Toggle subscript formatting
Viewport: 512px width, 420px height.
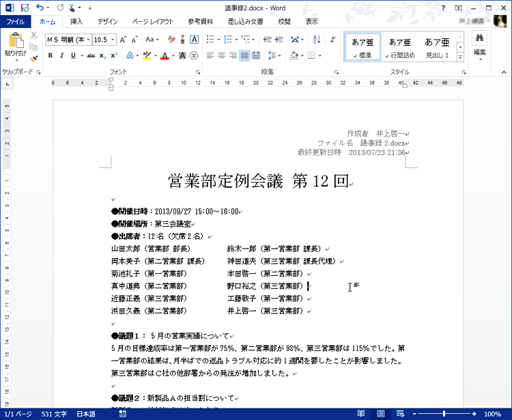(102, 55)
